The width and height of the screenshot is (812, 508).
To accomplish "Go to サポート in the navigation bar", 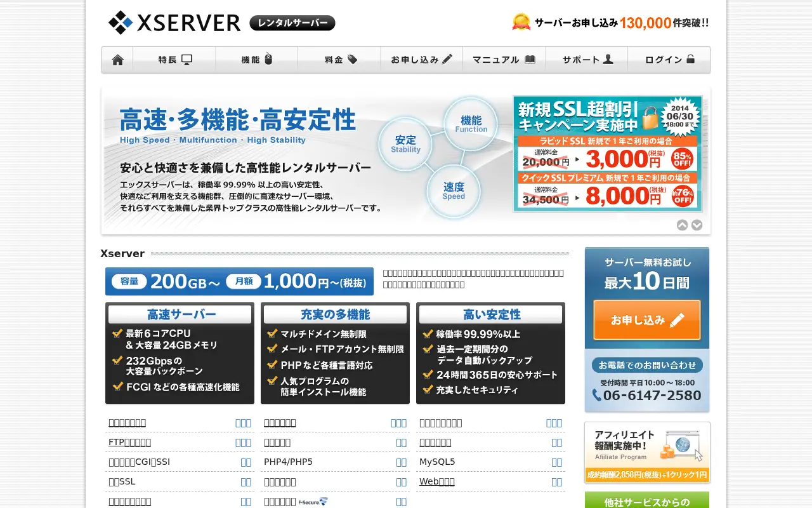I will click(x=587, y=60).
